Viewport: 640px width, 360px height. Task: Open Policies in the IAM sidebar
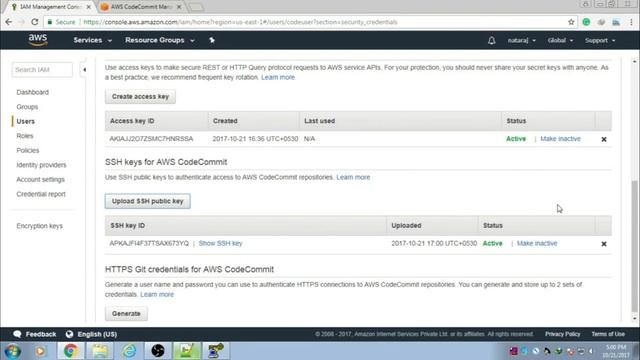[28, 151]
